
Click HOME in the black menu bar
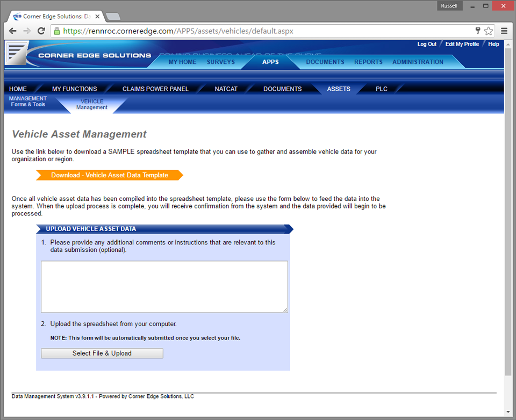18,89
